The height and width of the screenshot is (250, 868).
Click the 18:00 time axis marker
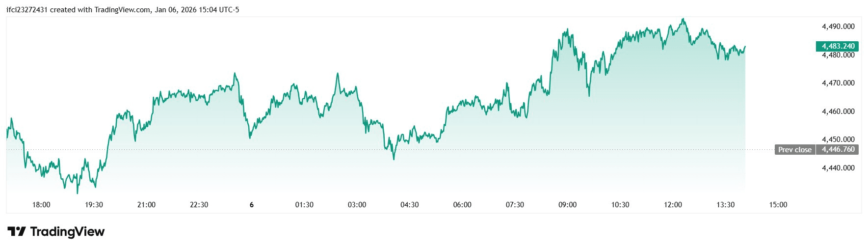click(x=41, y=205)
